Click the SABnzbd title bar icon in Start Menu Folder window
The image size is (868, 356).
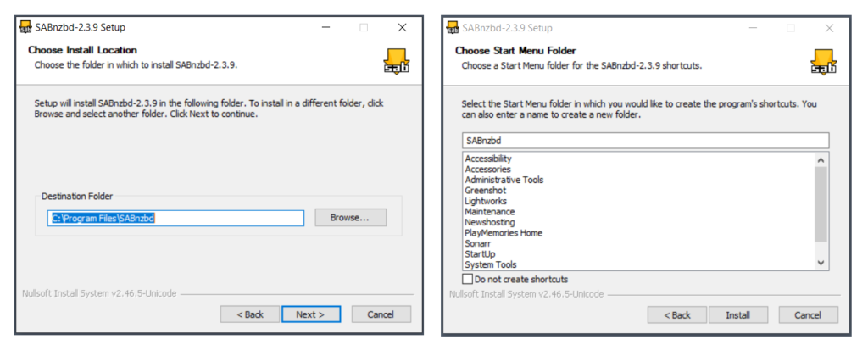coord(453,28)
